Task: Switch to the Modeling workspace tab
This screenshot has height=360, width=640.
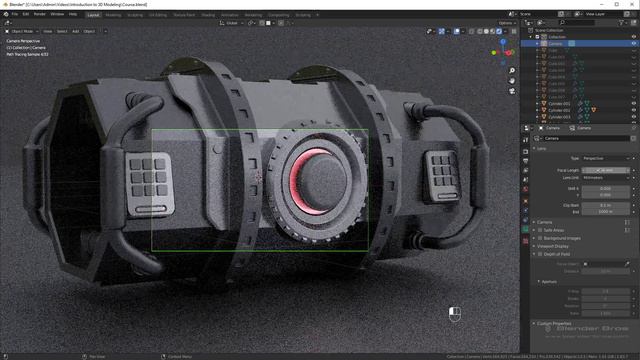Action: (113, 15)
